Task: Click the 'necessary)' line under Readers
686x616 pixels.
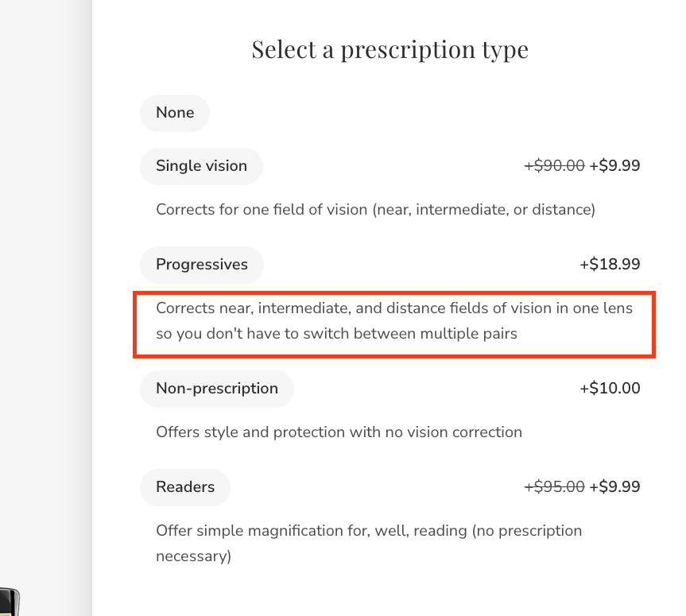Action: click(x=193, y=556)
